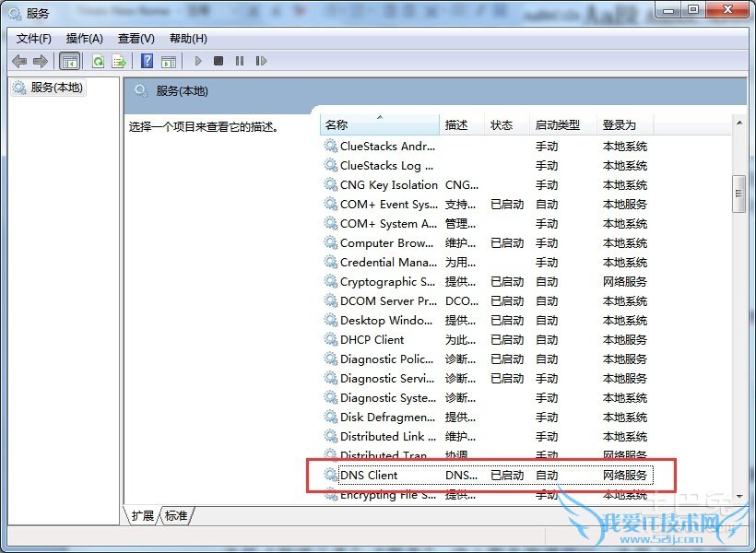Image resolution: width=756 pixels, height=553 pixels.
Task: Select the Cryptographic S... service
Action: (x=487, y=281)
